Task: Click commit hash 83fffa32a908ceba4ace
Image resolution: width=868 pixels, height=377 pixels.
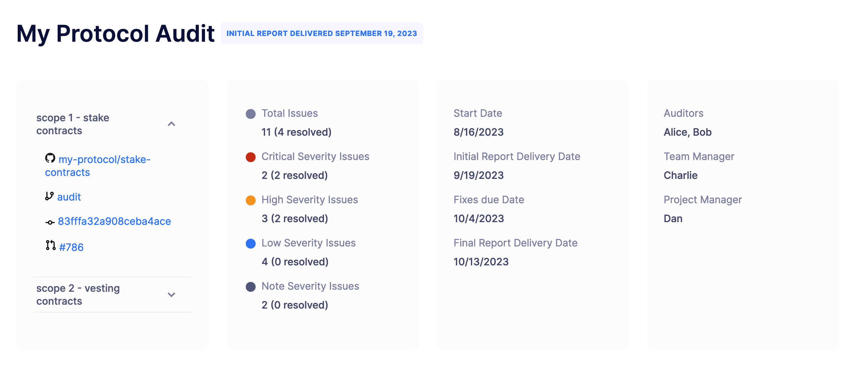Action: (x=115, y=222)
